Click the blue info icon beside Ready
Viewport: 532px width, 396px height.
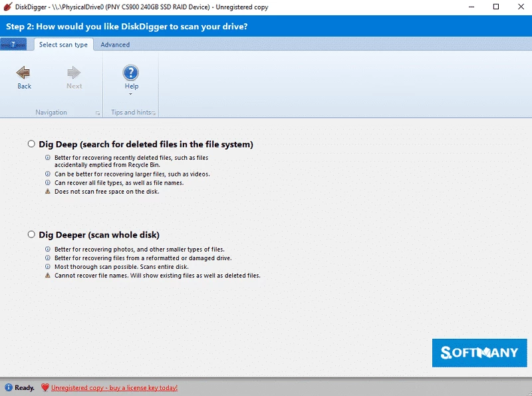coord(8,387)
